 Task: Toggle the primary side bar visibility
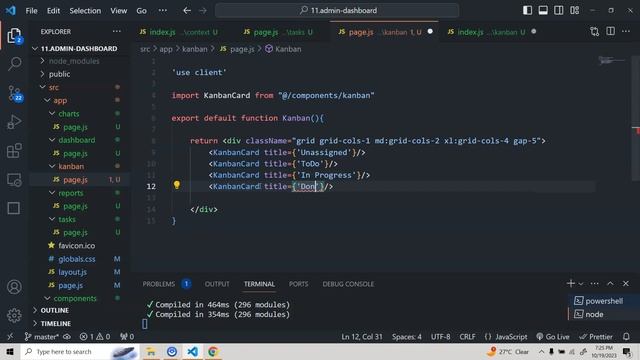[x=527, y=10]
